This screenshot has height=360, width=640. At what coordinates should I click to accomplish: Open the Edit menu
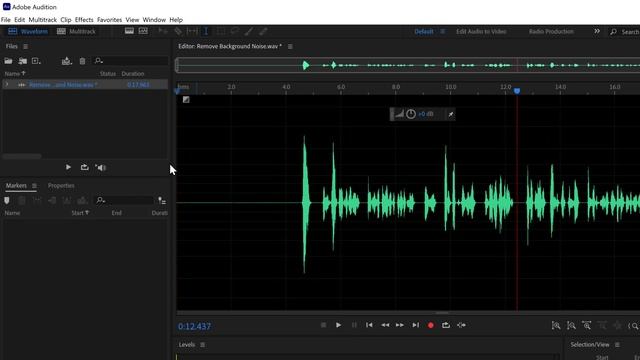pyautogui.click(x=20, y=20)
